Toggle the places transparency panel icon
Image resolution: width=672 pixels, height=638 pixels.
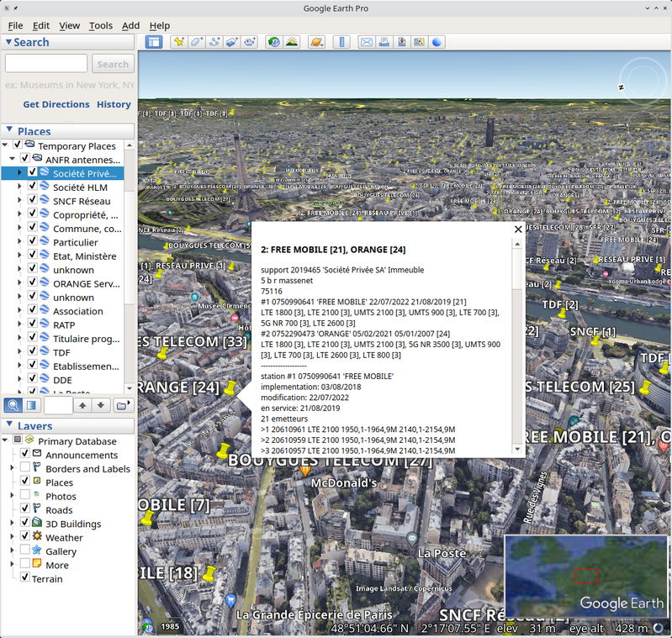(x=31, y=405)
